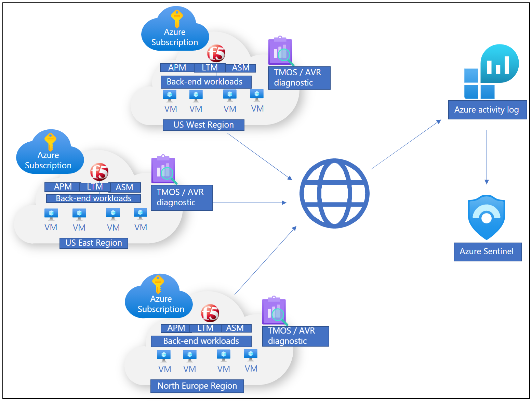Select the F5 logo in US West cloud

[216, 53]
